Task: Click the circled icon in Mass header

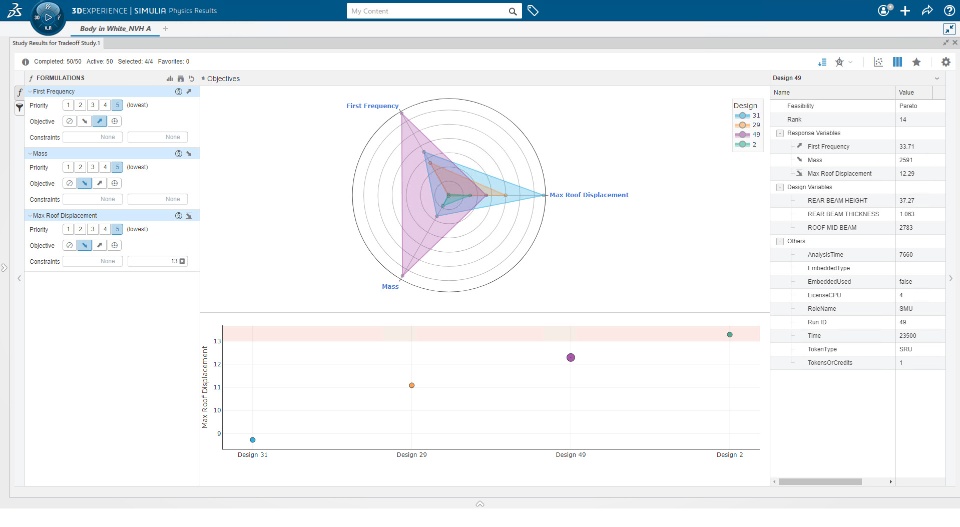Action: [x=178, y=154]
